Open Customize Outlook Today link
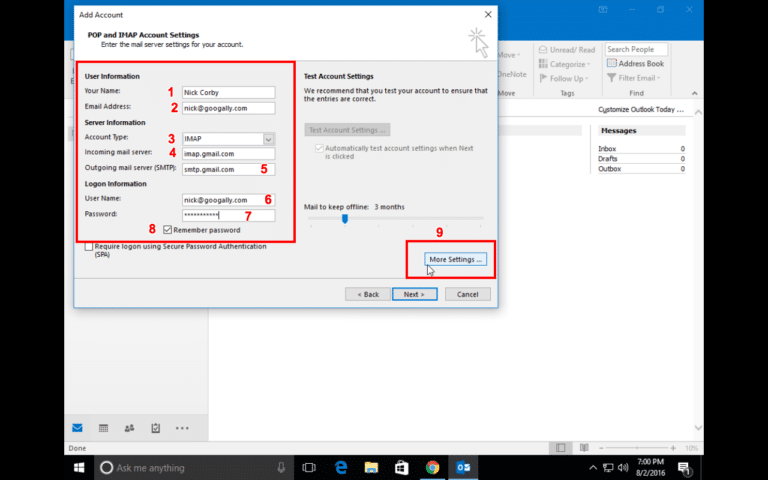This screenshot has height=480, width=768. coord(641,110)
